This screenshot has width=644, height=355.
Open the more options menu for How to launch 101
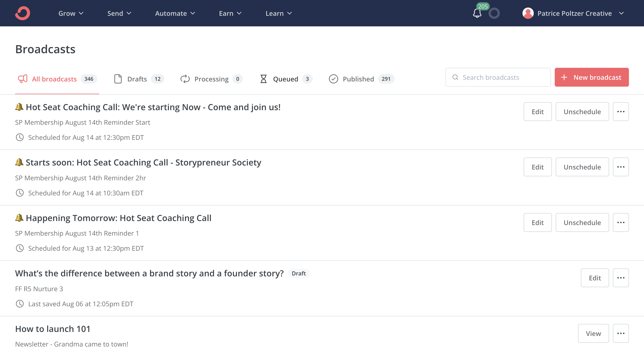pos(621,334)
